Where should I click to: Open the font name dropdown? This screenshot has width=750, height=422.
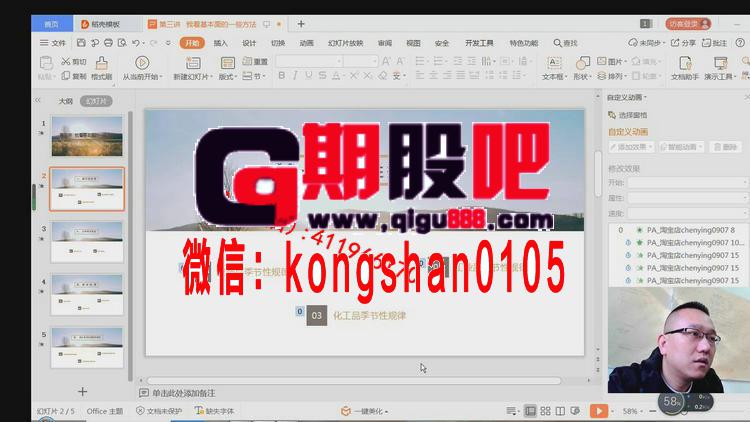pyautogui.click(x=339, y=61)
